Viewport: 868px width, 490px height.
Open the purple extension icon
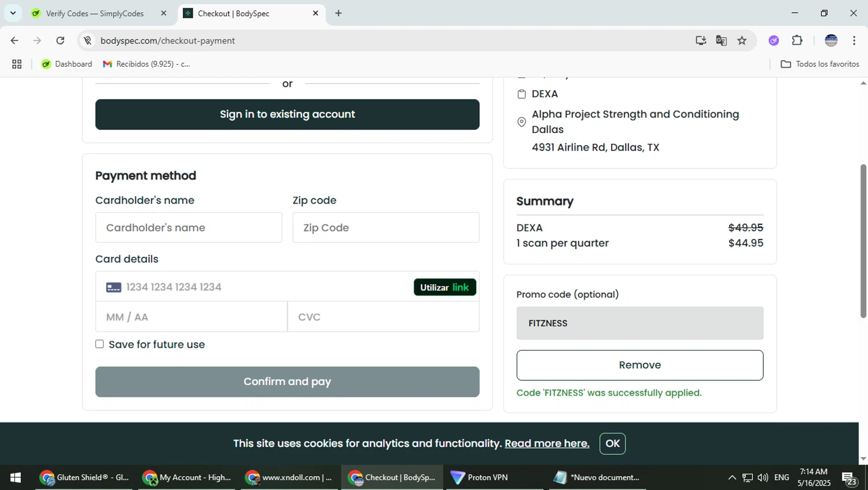(x=774, y=40)
